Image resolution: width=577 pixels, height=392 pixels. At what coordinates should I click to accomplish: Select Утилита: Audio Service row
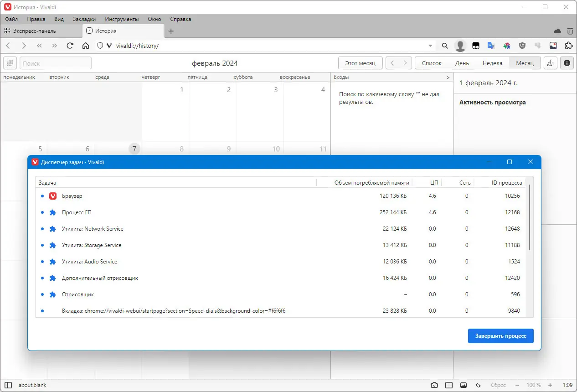click(280, 262)
